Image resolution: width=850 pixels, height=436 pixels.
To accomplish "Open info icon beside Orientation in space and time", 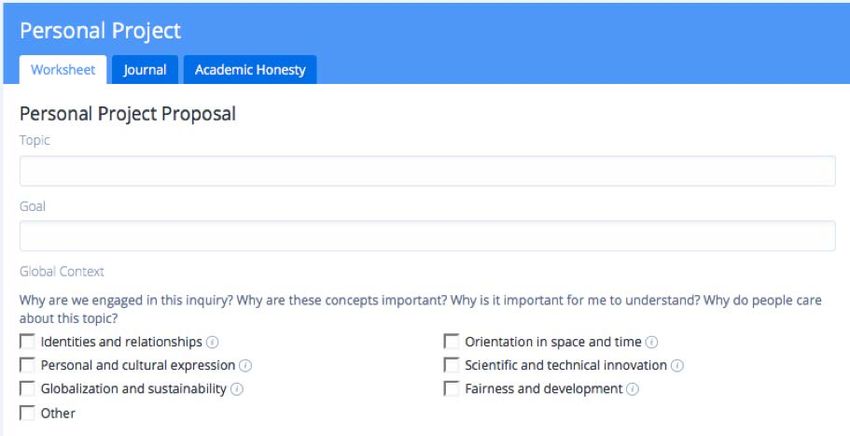I will 652,342.
